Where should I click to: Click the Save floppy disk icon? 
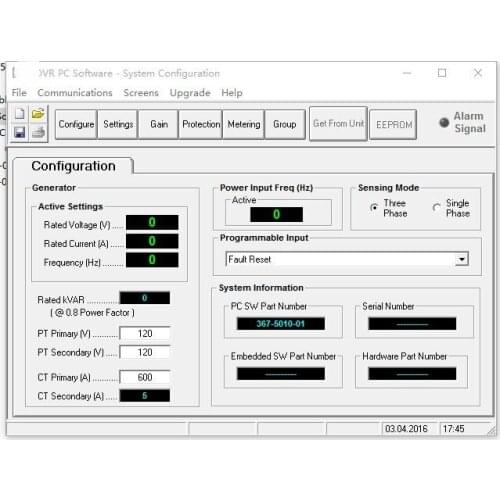click(x=20, y=133)
